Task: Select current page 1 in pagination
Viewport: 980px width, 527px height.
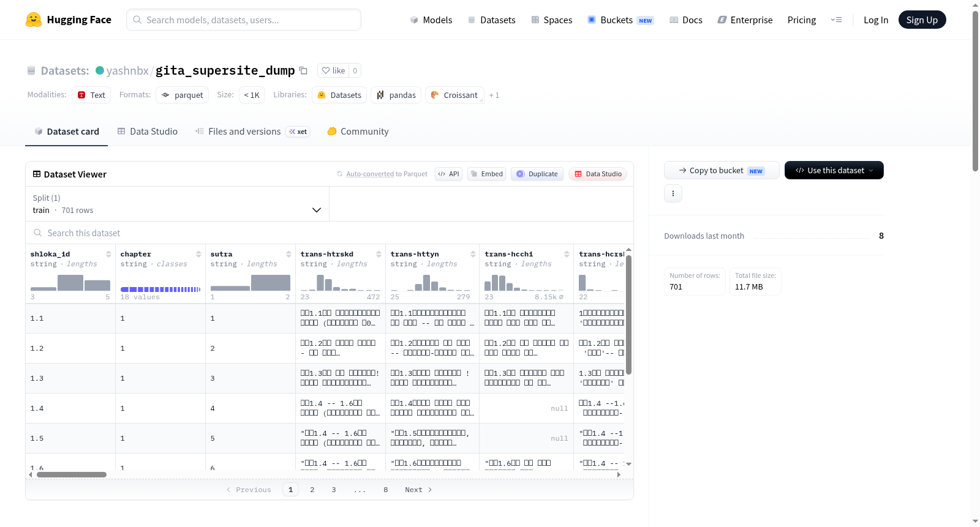Action: click(x=291, y=490)
